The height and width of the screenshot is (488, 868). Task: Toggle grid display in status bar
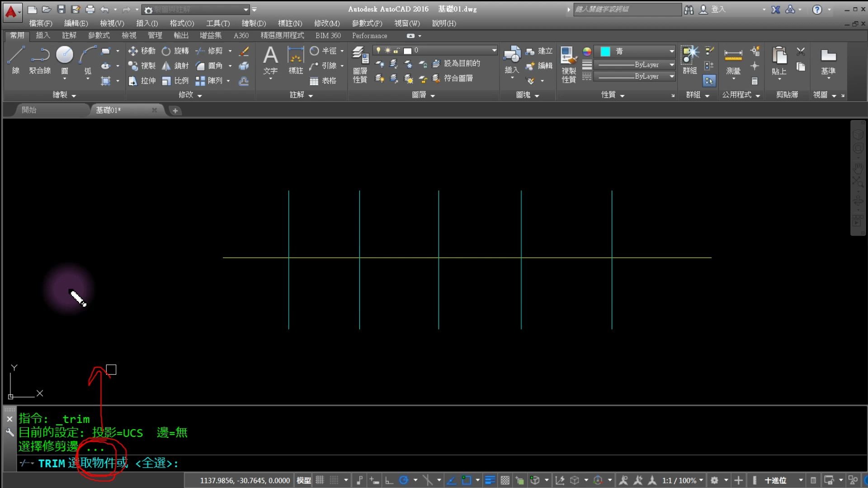320,480
